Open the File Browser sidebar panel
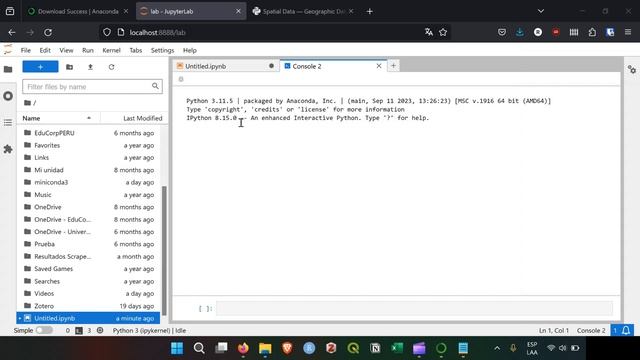The width and height of the screenshot is (640, 360). [8, 69]
